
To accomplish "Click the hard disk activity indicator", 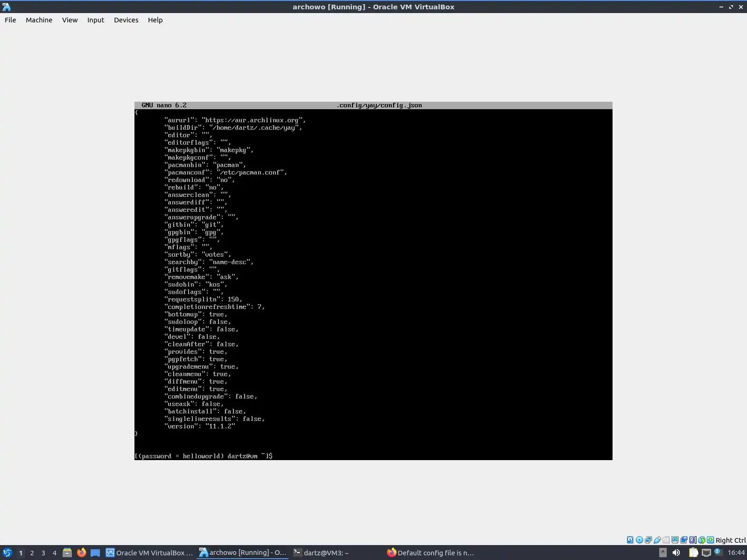I will click(x=630, y=540).
